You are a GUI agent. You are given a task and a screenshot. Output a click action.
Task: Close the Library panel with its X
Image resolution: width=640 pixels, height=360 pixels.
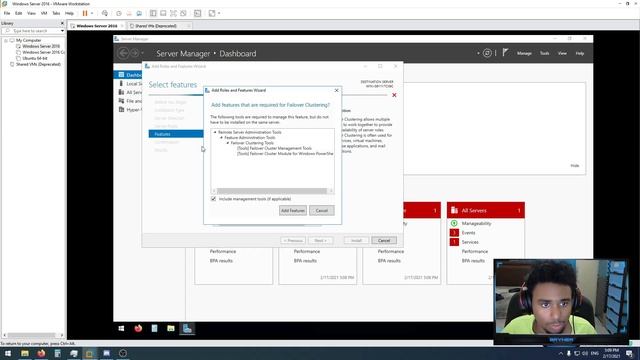point(62,23)
